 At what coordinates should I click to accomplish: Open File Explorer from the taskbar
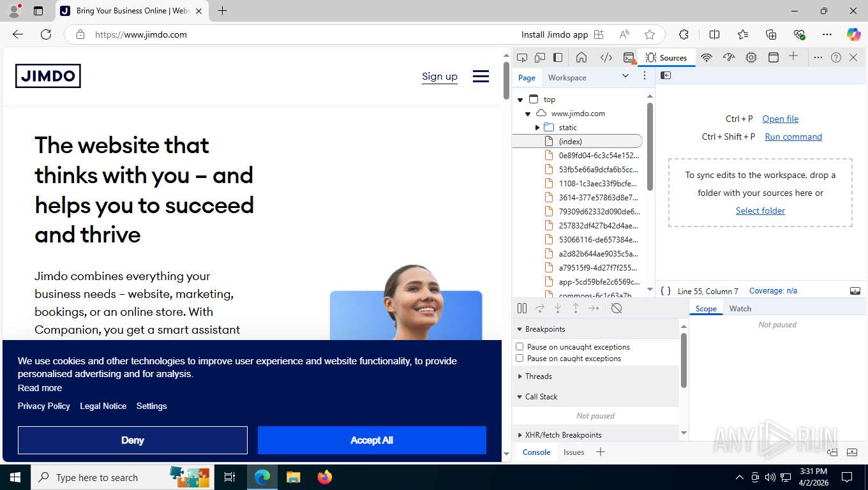pyautogui.click(x=293, y=477)
